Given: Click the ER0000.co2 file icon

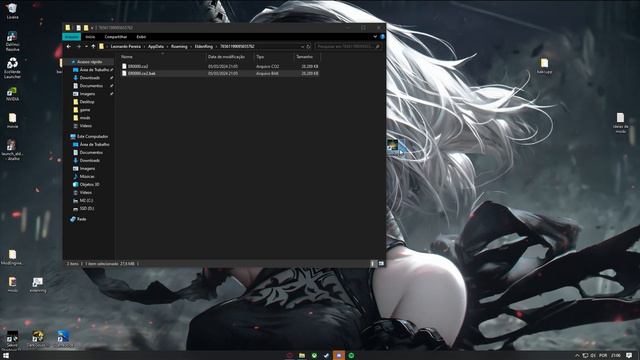Looking at the screenshot, I should pos(124,66).
